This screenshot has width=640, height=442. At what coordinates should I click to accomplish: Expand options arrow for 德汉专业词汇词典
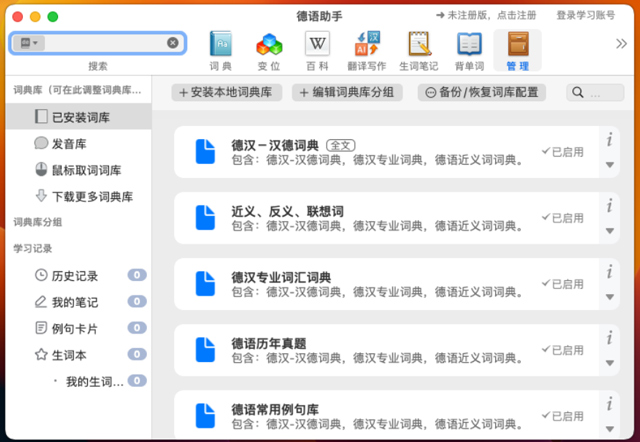610,297
